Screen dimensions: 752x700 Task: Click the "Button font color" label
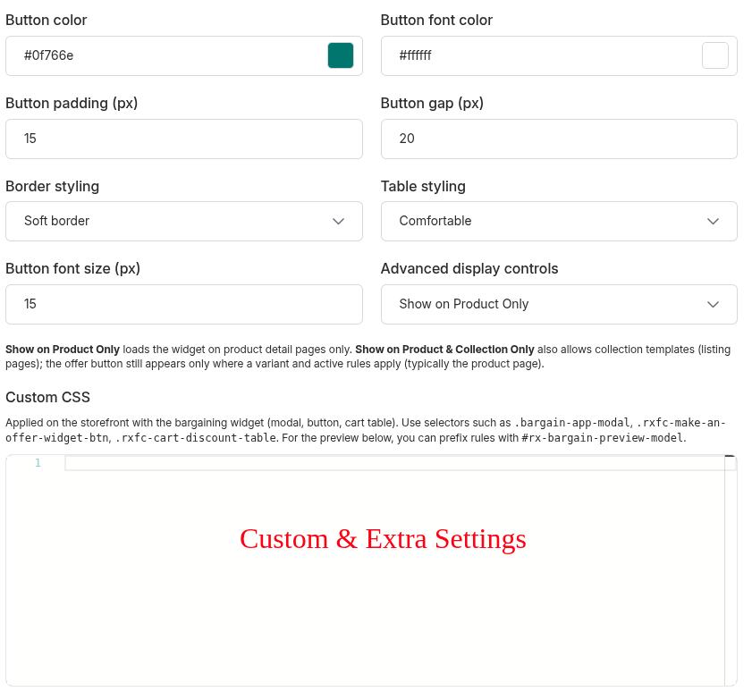[x=436, y=21]
